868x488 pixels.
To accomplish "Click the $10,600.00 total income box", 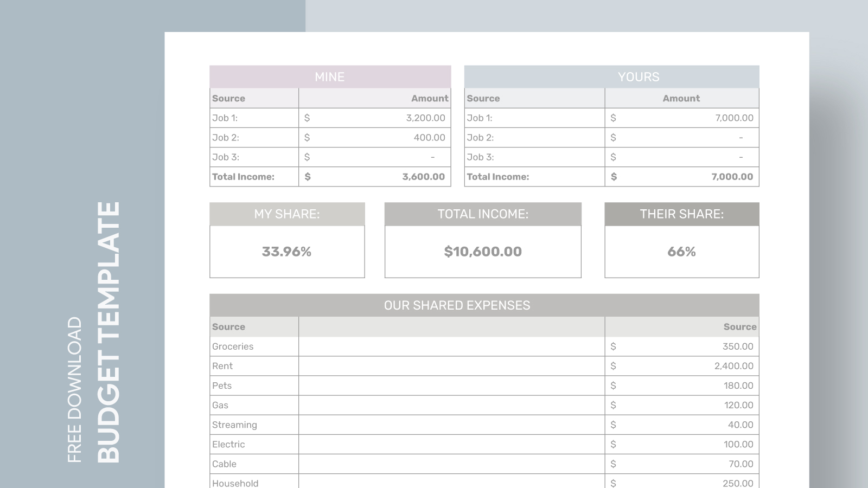I will [483, 252].
